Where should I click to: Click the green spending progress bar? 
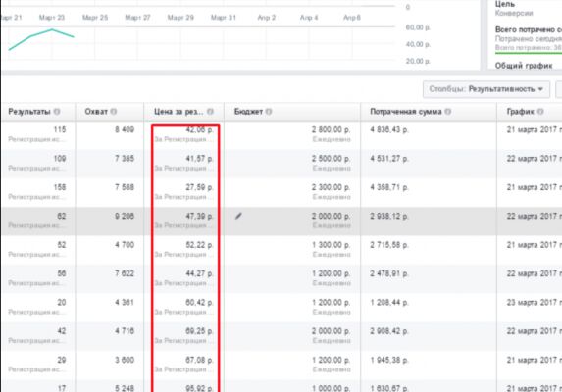[x=529, y=53]
